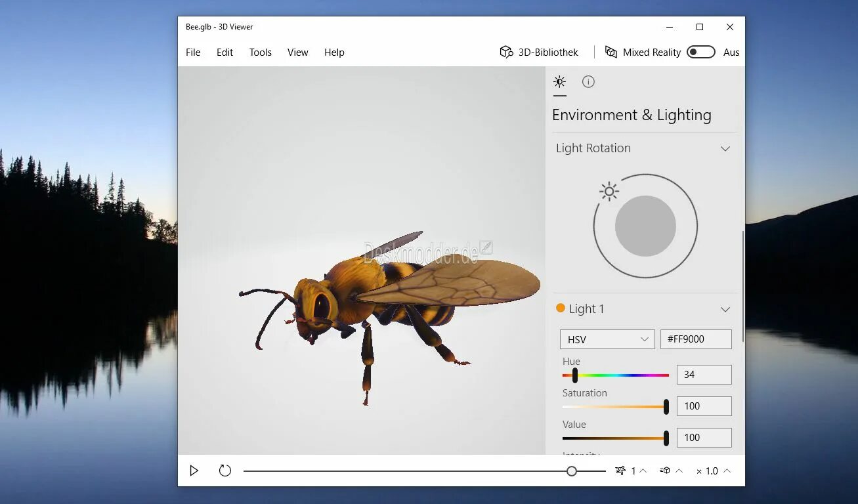858x504 pixels.
Task: Click the loop animation icon
Action: click(225, 471)
